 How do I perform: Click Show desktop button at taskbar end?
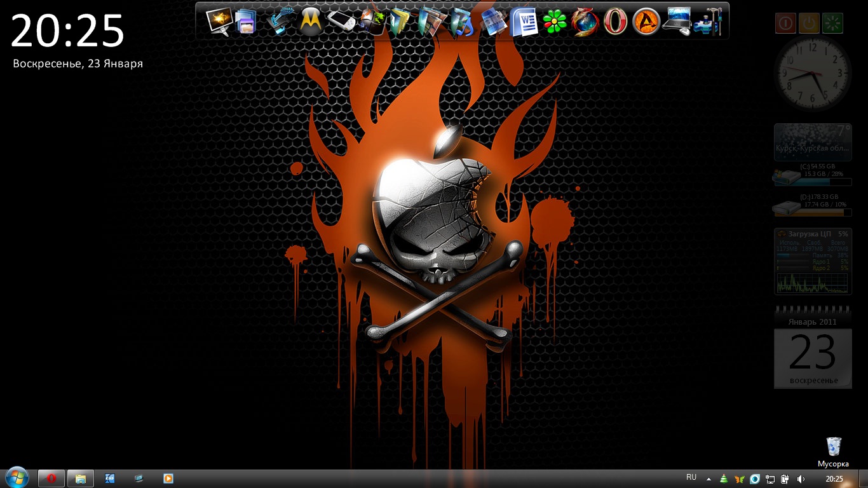click(864, 479)
